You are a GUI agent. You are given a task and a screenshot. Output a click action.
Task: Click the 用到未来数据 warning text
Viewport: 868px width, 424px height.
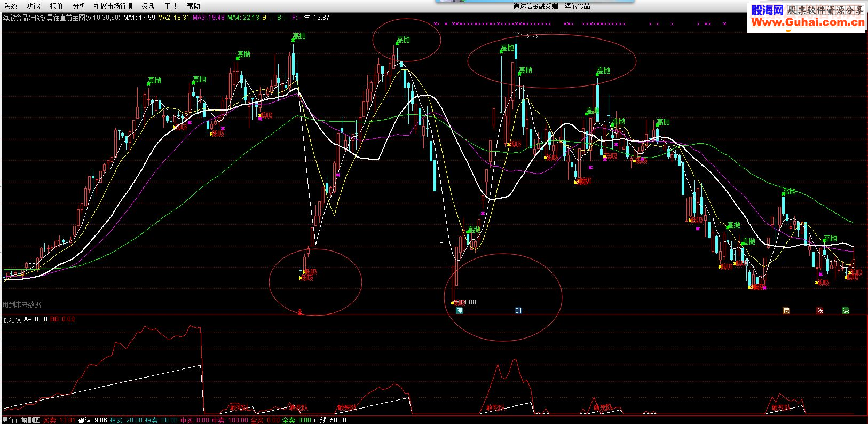click(22, 304)
